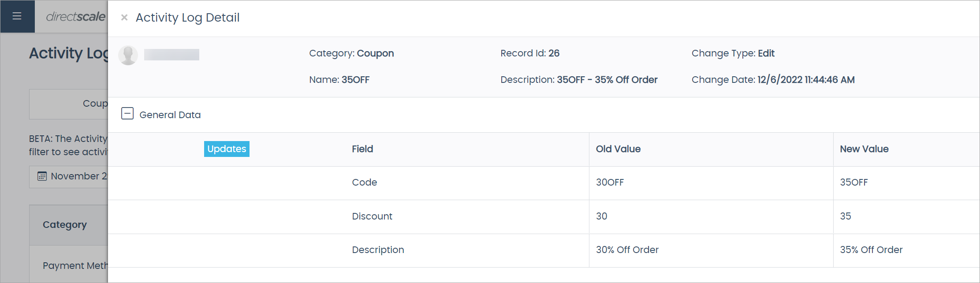Click the New Value column header
Viewport: 980px width, 283px height.
tap(864, 149)
